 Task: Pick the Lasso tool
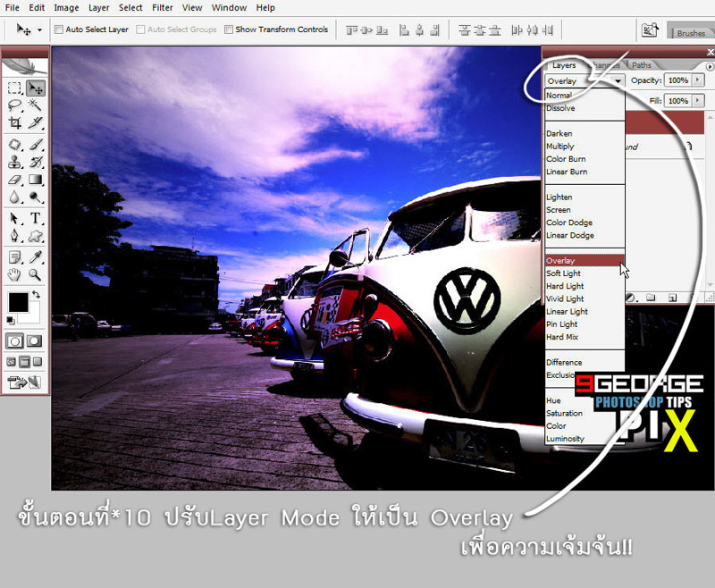pyautogui.click(x=14, y=105)
